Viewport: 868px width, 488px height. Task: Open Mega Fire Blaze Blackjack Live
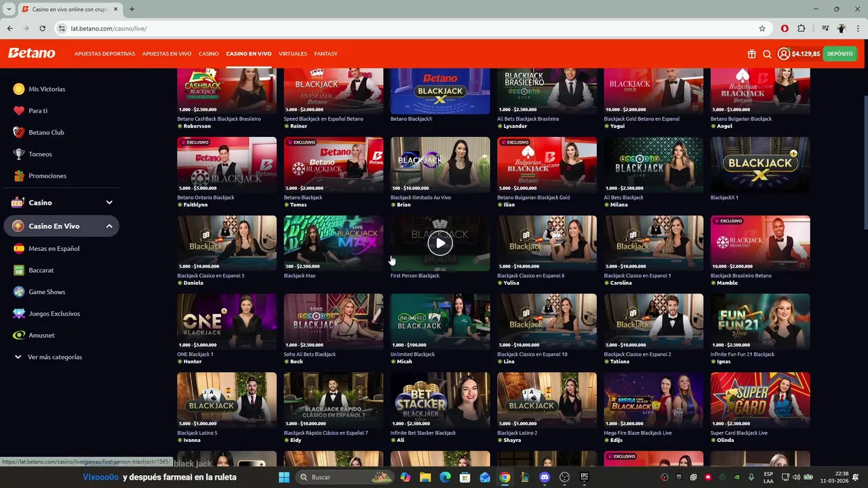pos(654,400)
